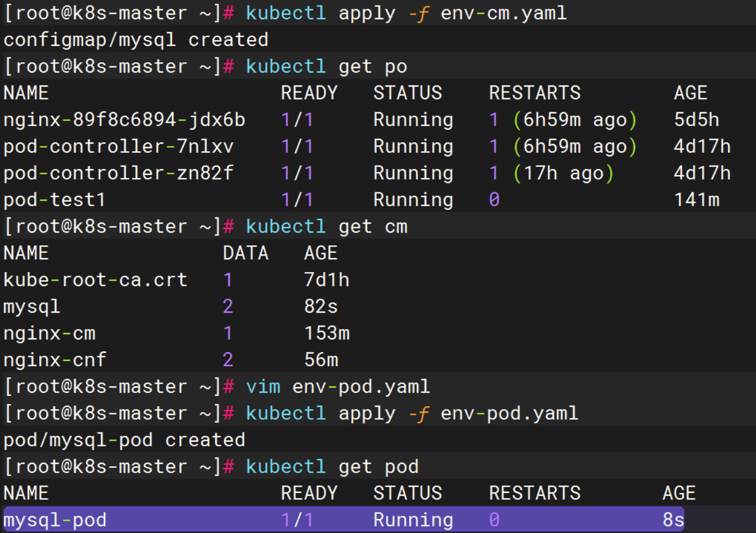Screen dimensions: 756x533
Task: Click the age value 5d5h
Action: tap(697, 120)
